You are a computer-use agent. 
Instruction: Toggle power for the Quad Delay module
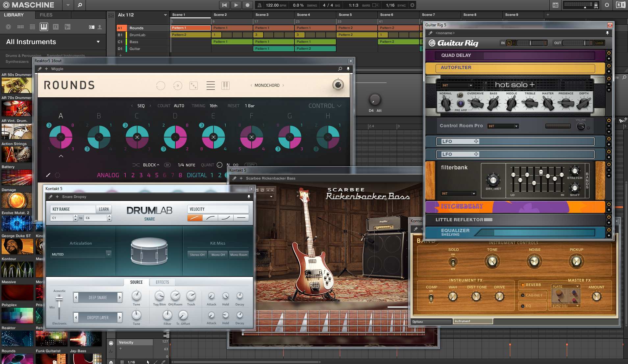609,53
